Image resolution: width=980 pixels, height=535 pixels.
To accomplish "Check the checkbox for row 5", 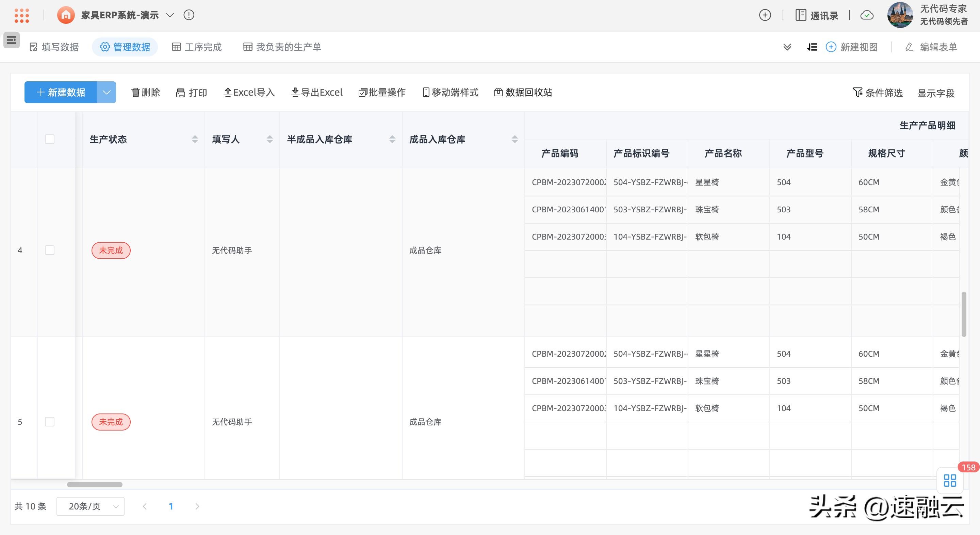I will click(x=50, y=422).
